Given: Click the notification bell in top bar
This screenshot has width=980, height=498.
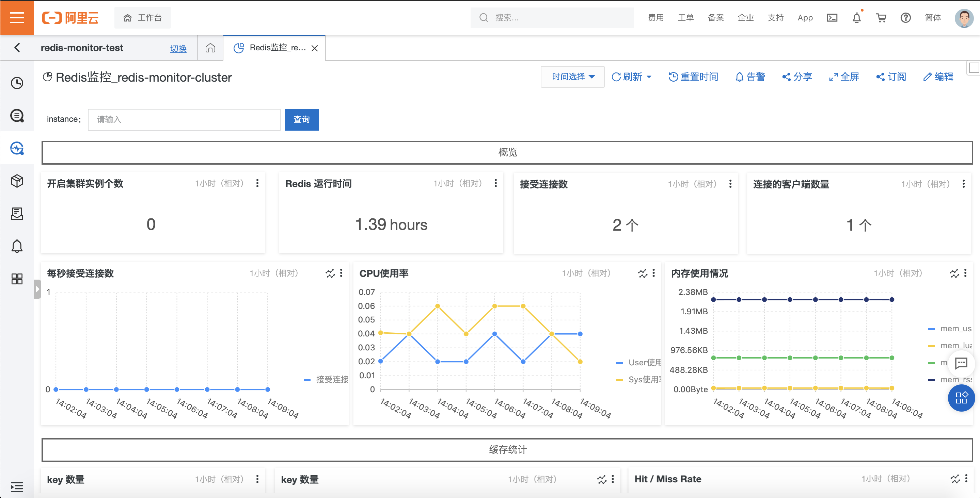Looking at the screenshot, I should (856, 17).
